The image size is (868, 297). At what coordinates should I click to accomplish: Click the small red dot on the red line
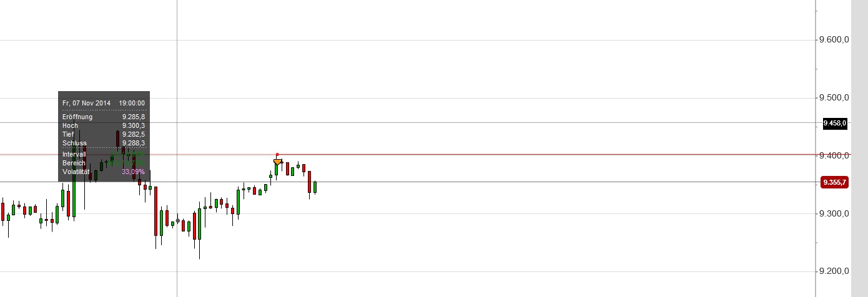click(x=277, y=154)
